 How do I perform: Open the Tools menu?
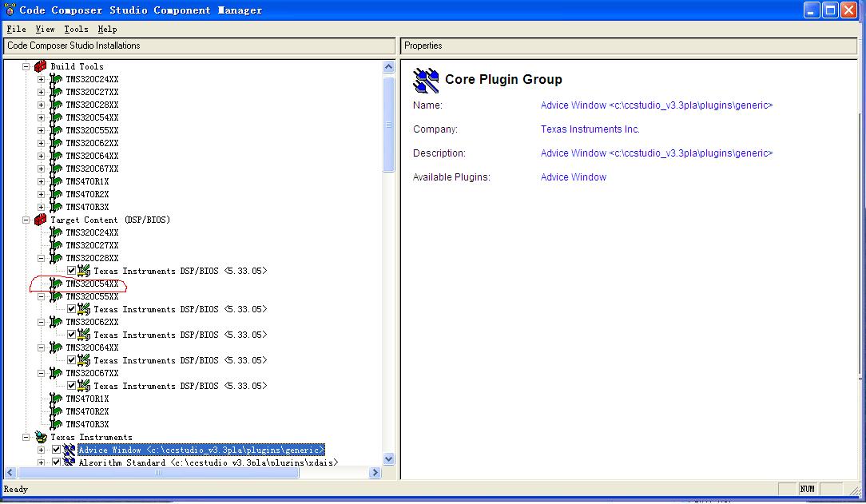(76, 30)
